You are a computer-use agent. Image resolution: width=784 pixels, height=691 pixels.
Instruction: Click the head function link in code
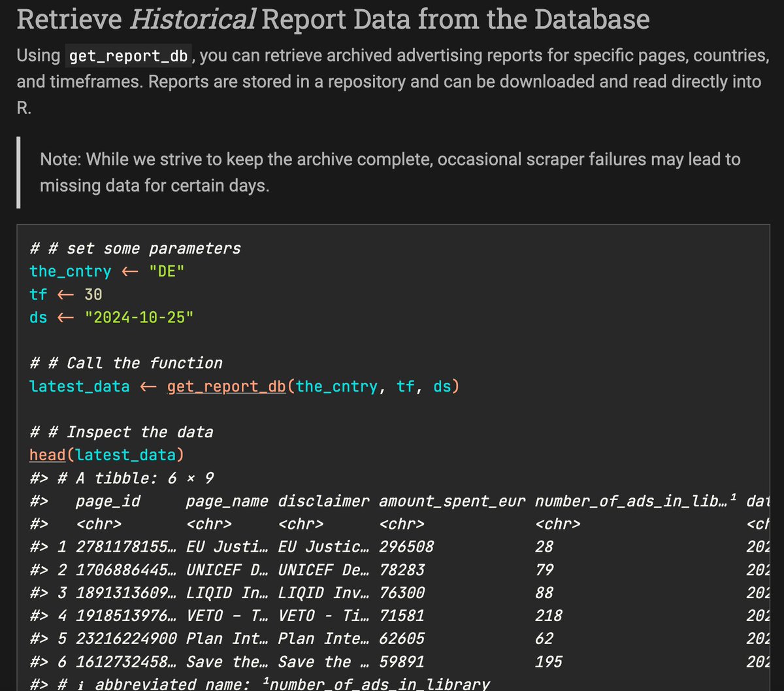click(x=48, y=455)
